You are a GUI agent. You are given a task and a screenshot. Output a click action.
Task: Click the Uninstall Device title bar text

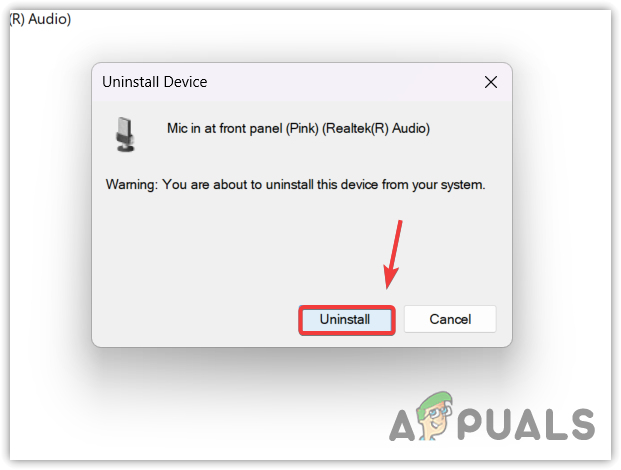[154, 82]
